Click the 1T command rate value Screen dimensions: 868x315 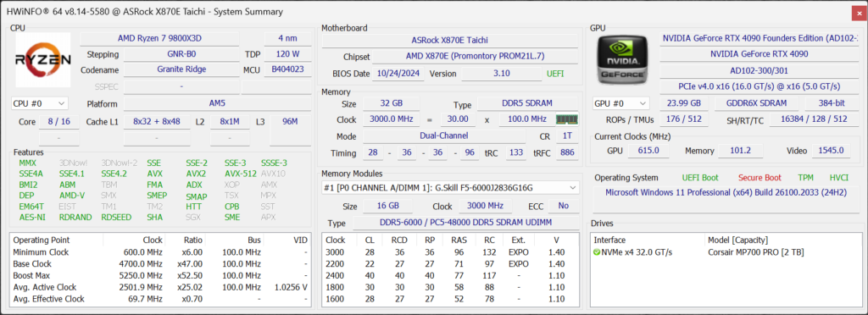coord(567,136)
